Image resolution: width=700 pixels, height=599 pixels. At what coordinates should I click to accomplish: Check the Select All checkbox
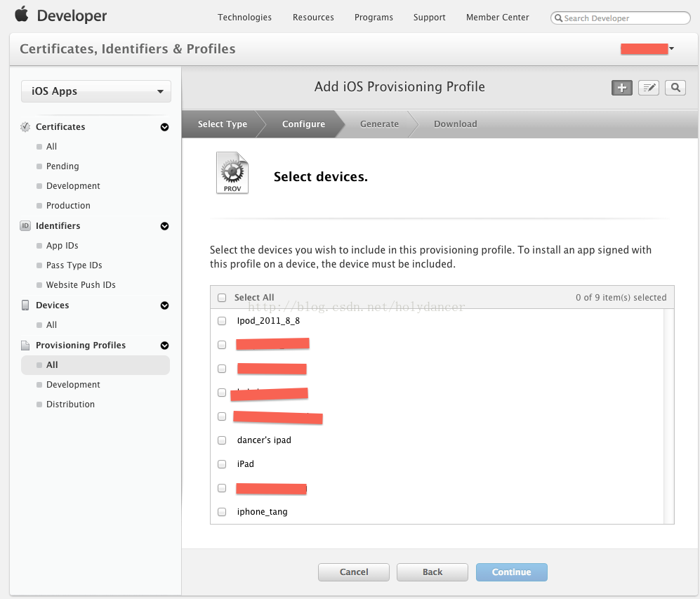222,298
